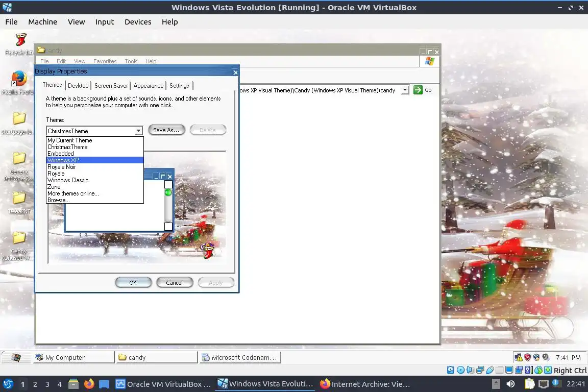Open host file manager from the panel
Image resolution: width=588 pixels, height=392 pixels.
pos(73,384)
